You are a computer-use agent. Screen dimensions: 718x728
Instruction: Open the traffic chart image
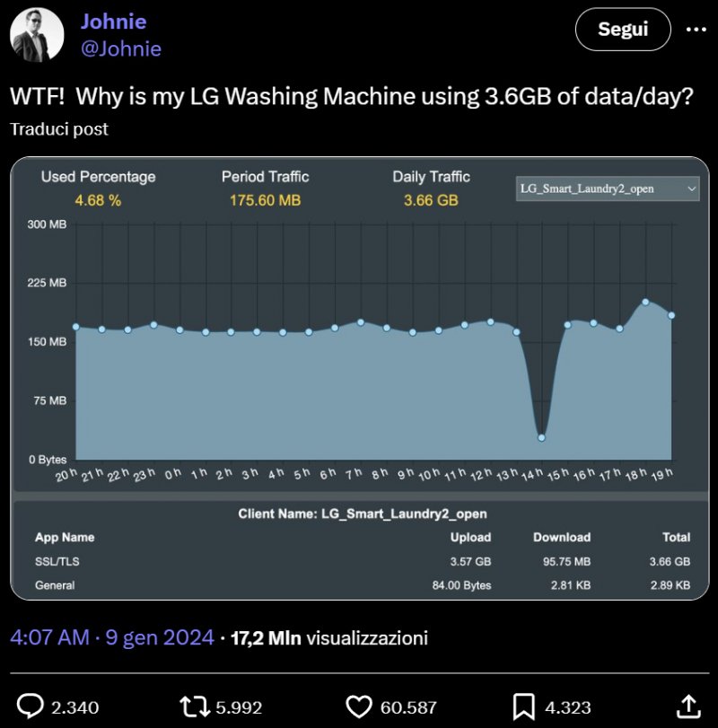tap(359, 377)
